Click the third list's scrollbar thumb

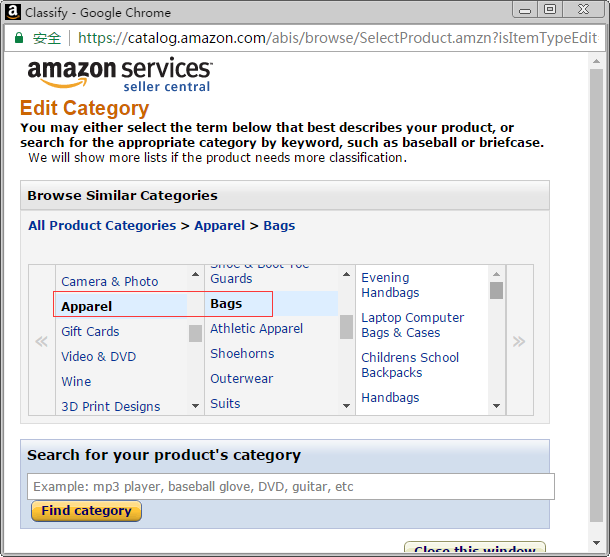(496, 290)
